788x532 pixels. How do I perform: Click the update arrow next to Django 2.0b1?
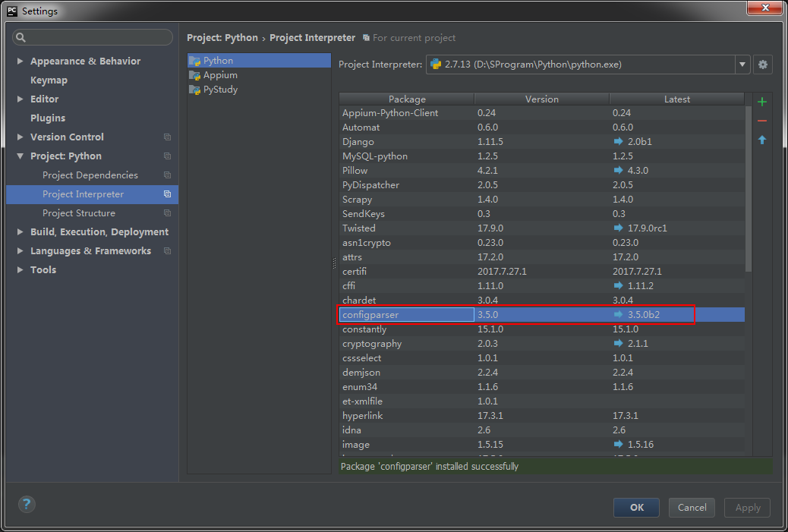(x=618, y=142)
